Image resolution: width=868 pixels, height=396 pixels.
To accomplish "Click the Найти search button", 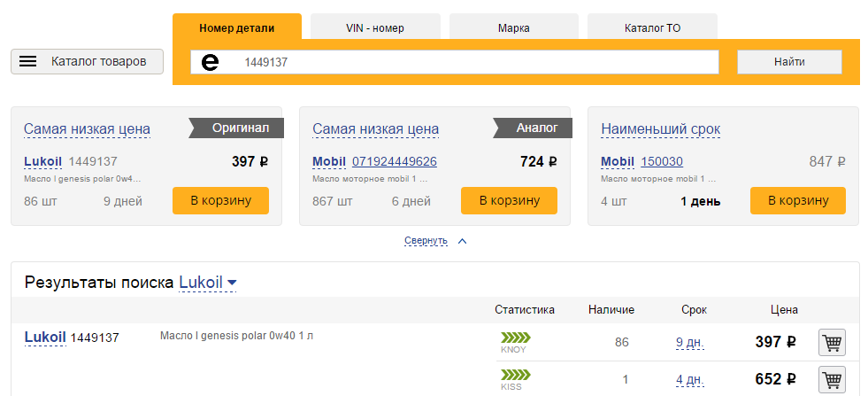I will [x=789, y=62].
